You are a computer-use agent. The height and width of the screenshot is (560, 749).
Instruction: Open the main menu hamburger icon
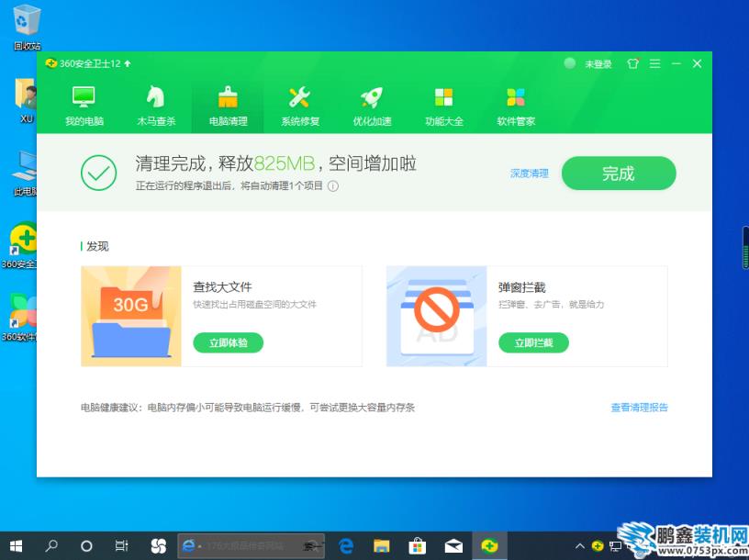(654, 63)
